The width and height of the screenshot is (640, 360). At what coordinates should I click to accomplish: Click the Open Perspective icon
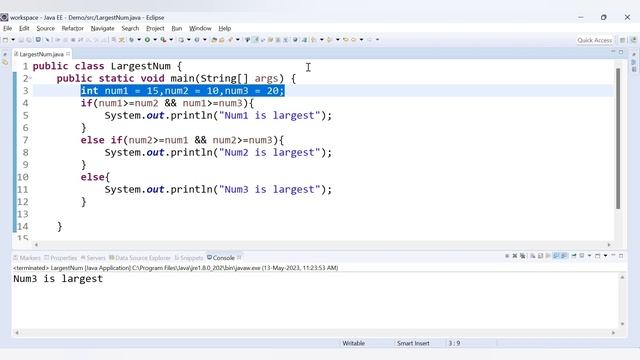622,40
